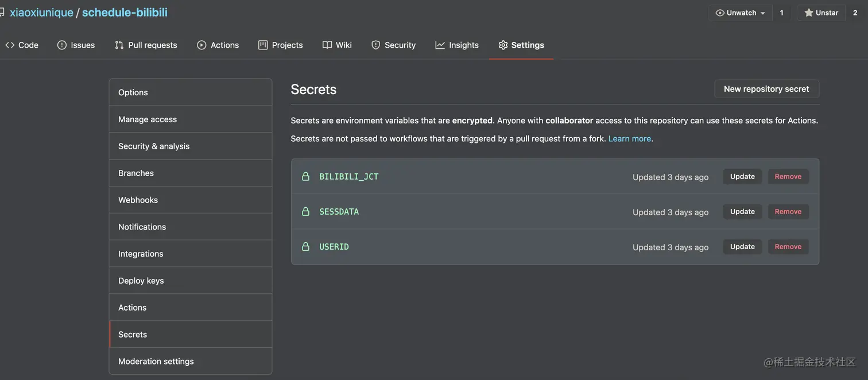Screen dimensions: 868x380
Task: Remove the SESSDATA secret
Action: (x=788, y=211)
